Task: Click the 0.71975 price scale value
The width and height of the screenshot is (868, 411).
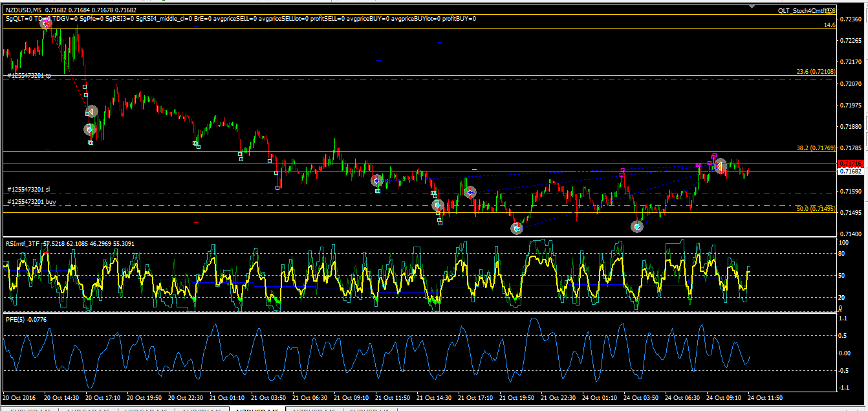Action: [849, 106]
